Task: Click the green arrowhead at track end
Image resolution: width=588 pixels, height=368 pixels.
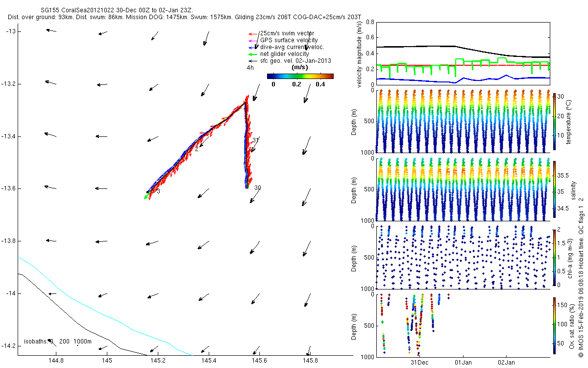Action: (x=146, y=196)
